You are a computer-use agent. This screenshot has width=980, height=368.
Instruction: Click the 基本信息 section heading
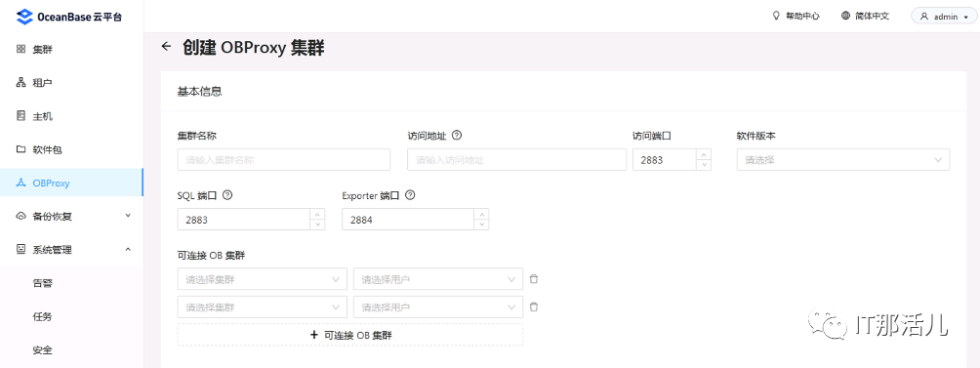200,92
